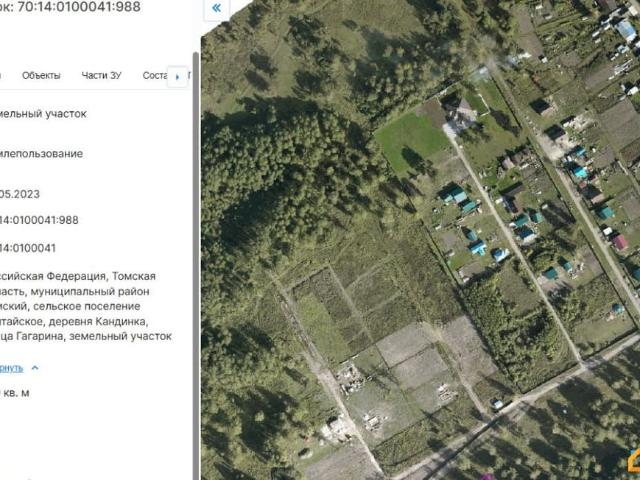Switch to the Части ЗУ tab
Screen dimensions: 640x480
coord(101,76)
